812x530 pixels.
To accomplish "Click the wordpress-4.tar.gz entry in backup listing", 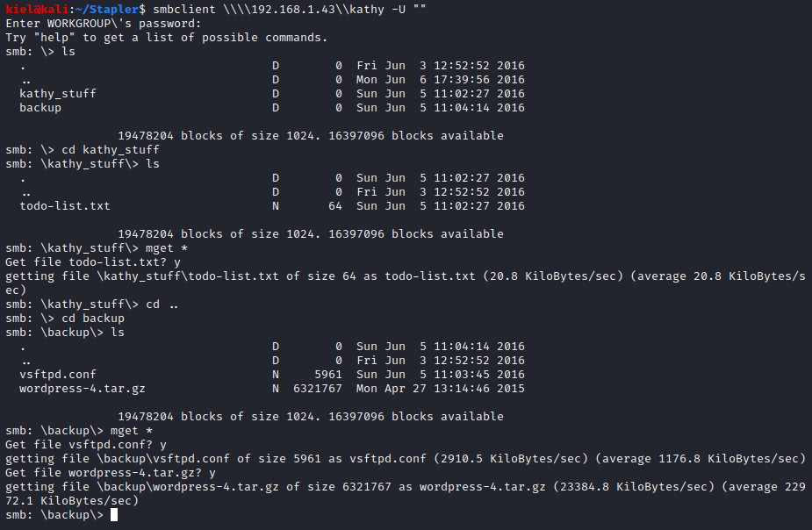I will (x=83, y=389).
